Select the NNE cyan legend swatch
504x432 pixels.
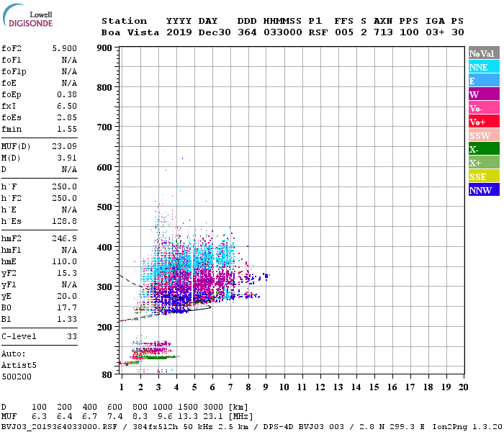pos(484,67)
